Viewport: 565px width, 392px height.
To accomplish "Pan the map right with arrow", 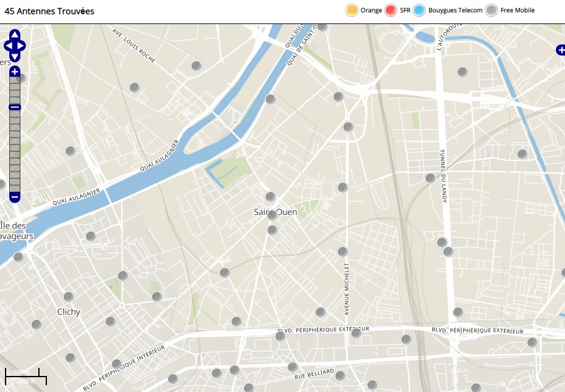I will pyautogui.click(x=22, y=46).
